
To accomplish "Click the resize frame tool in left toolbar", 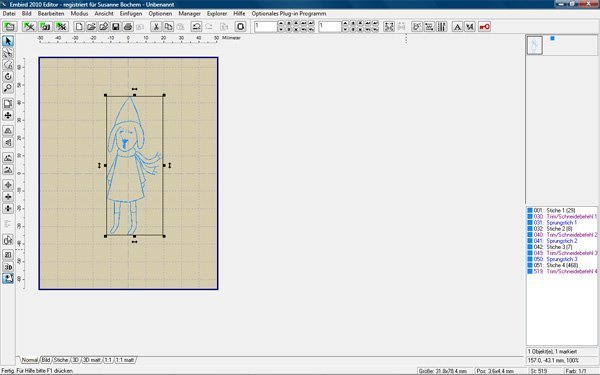I will click(8, 104).
